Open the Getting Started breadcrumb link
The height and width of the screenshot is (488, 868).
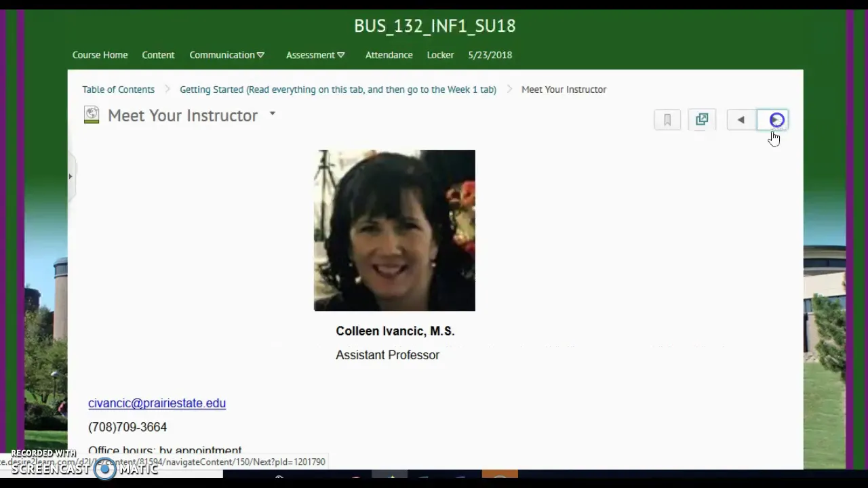coord(338,89)
